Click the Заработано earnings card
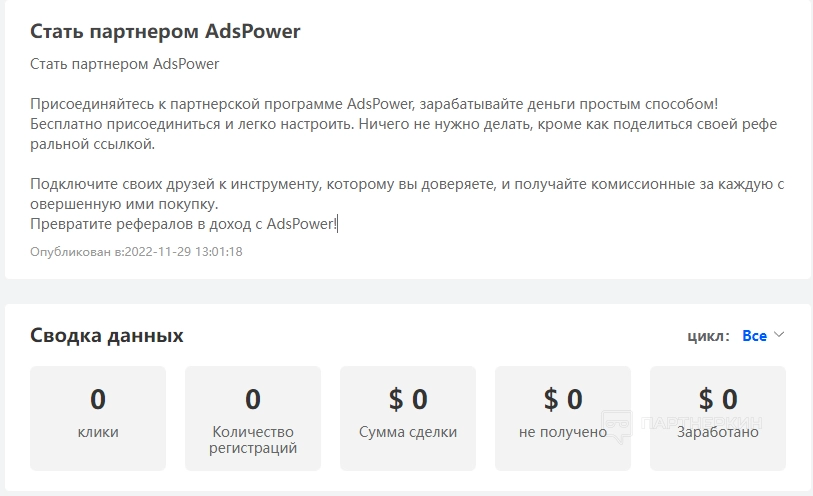This screenshot has height=496, width=813. point(718,417)
